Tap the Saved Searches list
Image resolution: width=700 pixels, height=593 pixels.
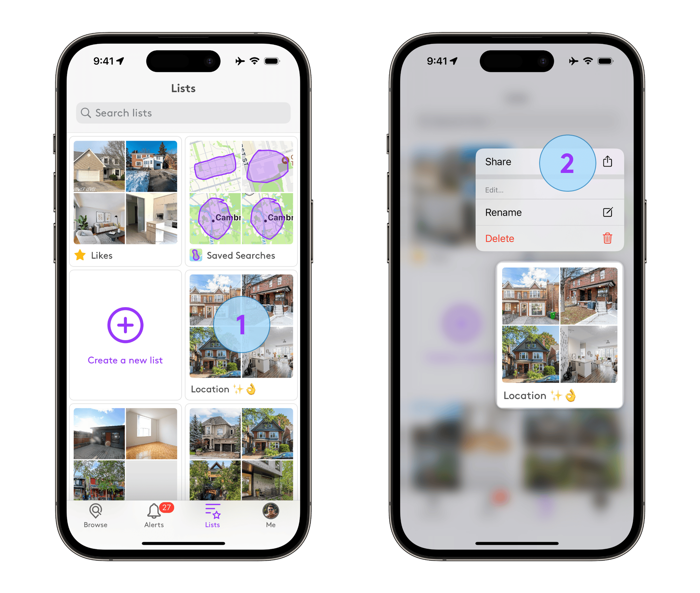241,200
